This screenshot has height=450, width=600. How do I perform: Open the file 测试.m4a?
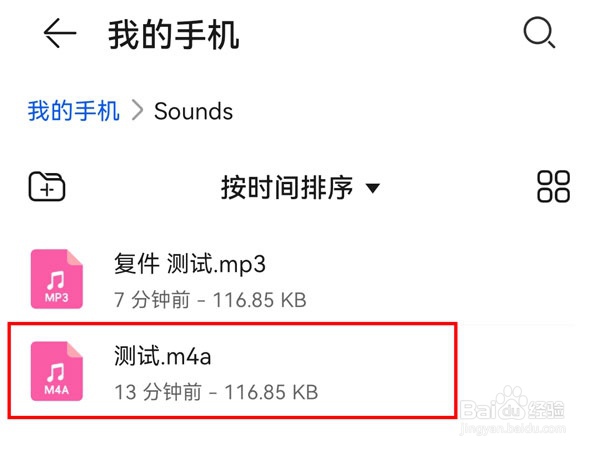[x=163, y=356]
